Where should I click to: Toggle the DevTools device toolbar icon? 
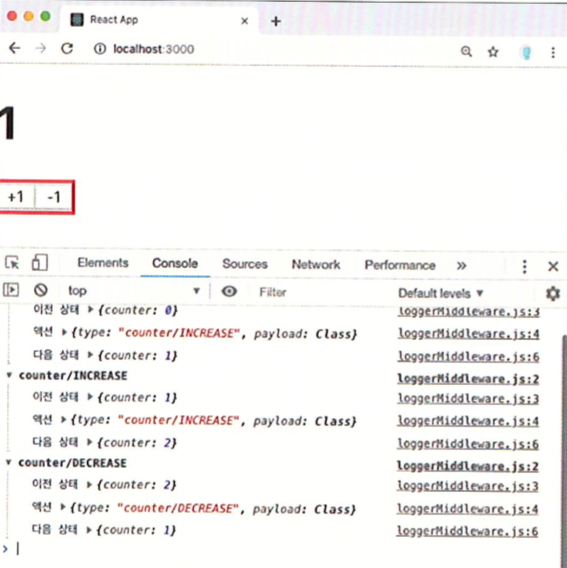(39, 262)
